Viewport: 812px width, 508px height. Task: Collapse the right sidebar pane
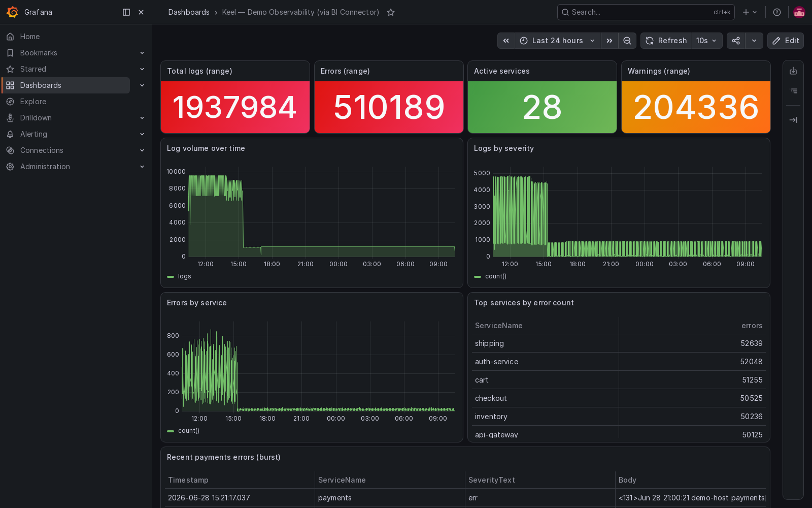click(793, 120)
